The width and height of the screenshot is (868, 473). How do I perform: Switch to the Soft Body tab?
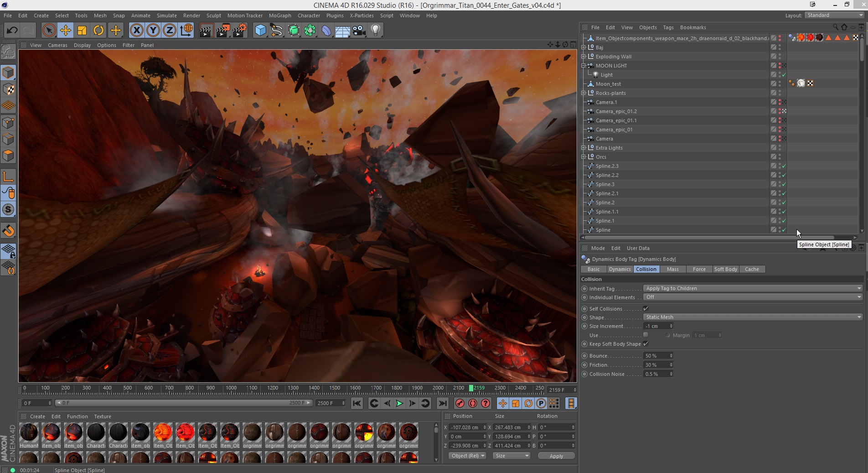click(725, 269)
